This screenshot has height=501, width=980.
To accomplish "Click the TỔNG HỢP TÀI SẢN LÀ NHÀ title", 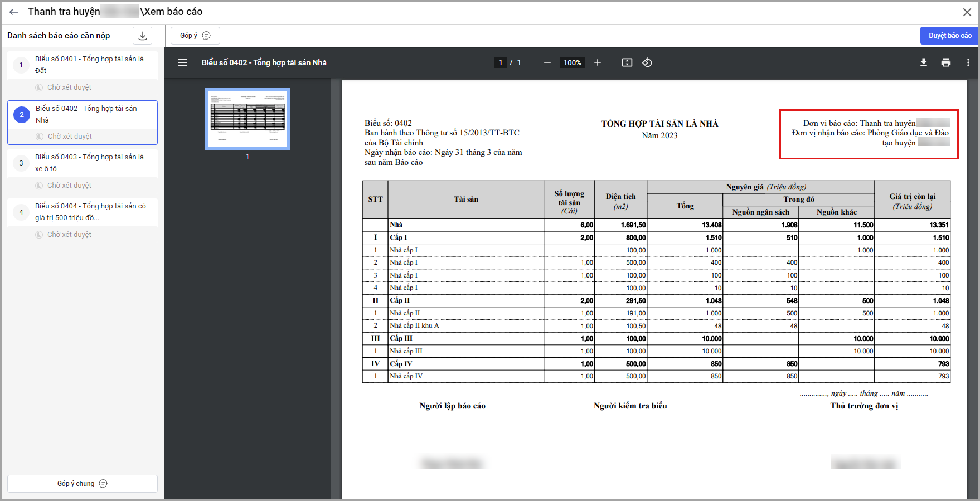I will coord(659,124).
